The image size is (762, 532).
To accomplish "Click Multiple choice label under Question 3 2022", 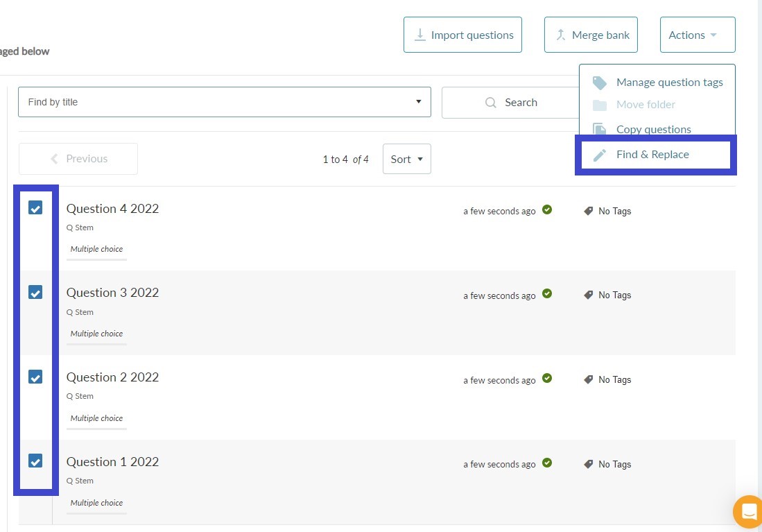I will (96, 334).
